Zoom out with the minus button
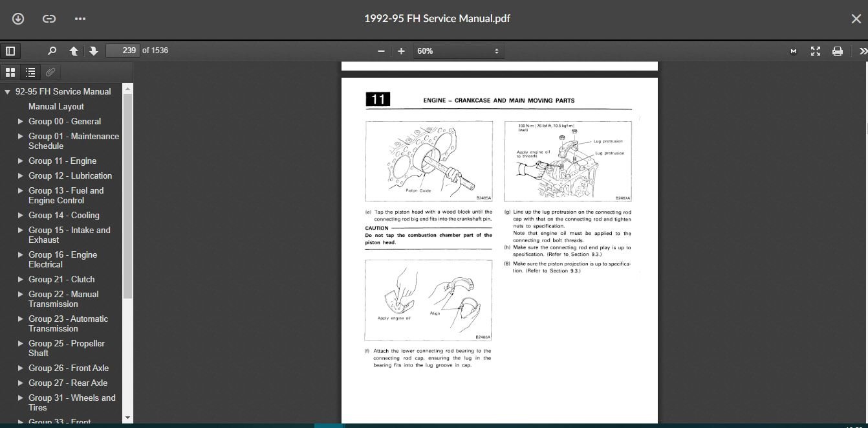Image resolution: width=868 pixels, height=428 pixels. coord(381,51)
